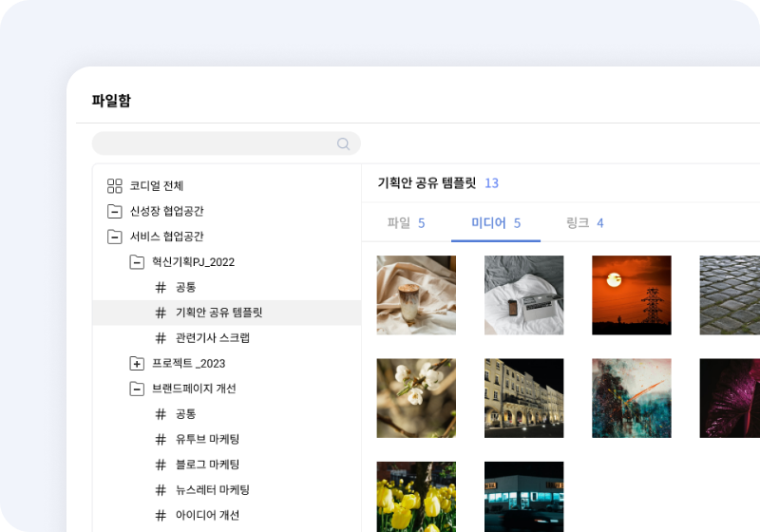The width and height of the screenshot is (760, 532).
Task: Click hash icon of 관련기사 스크랩
Action: (161, 338)
